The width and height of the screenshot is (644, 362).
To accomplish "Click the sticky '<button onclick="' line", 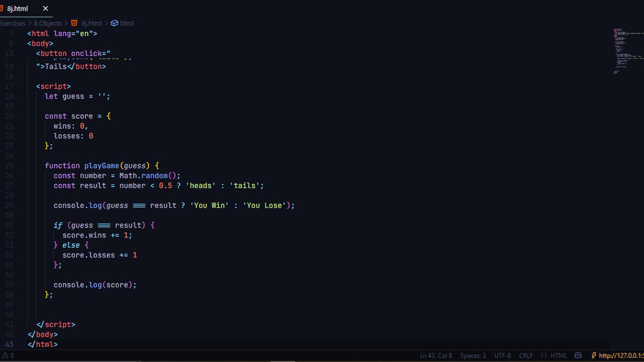I will point(74,53).
